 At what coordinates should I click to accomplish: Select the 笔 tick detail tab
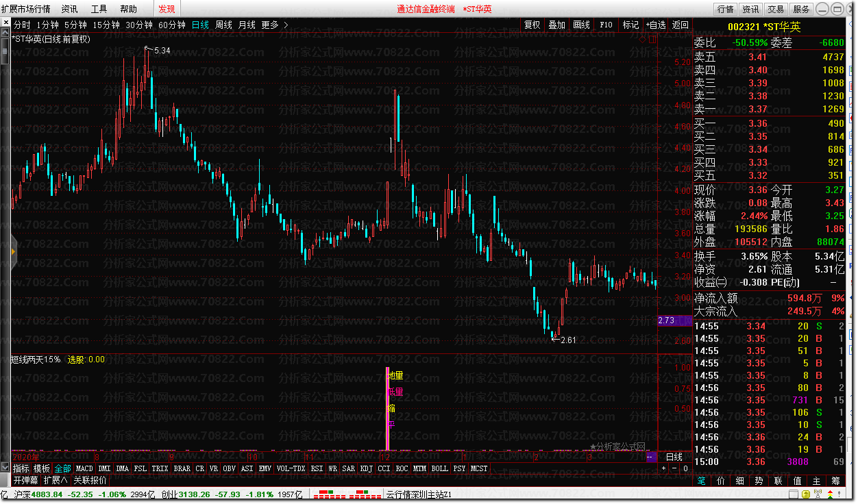click(x=702, y=481)
